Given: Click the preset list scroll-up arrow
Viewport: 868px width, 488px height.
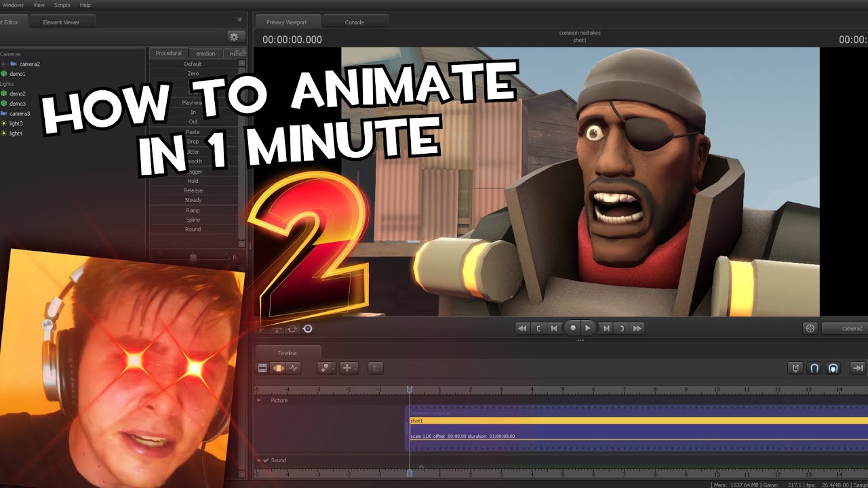Looking at the screenshot, I should coord(241,63).
